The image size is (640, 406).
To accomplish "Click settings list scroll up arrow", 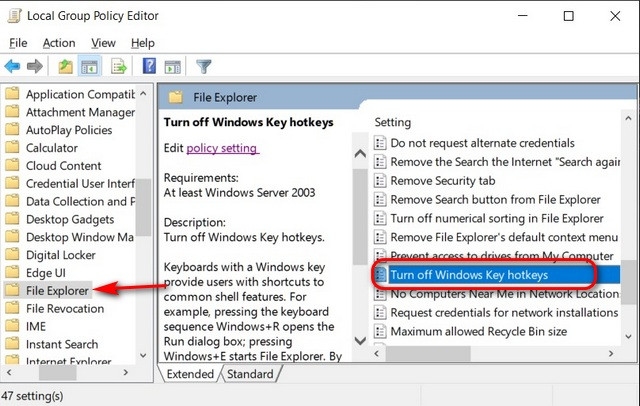I will coord(628,119).
